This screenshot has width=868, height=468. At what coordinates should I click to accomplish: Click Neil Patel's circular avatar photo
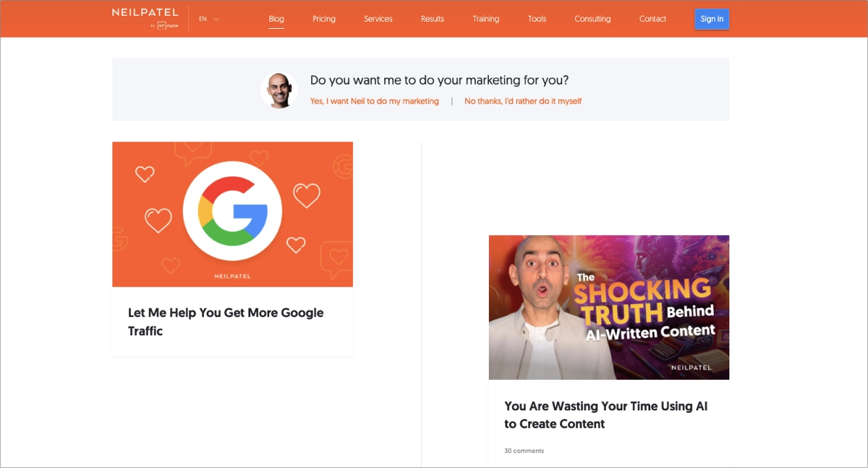(279, 90)
